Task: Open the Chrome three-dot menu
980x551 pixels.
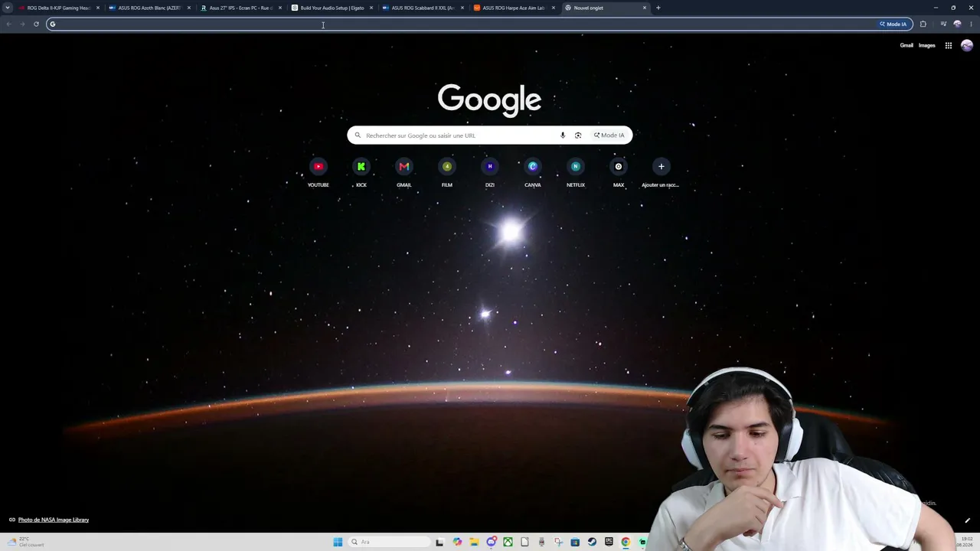Action: pos(971,24)
